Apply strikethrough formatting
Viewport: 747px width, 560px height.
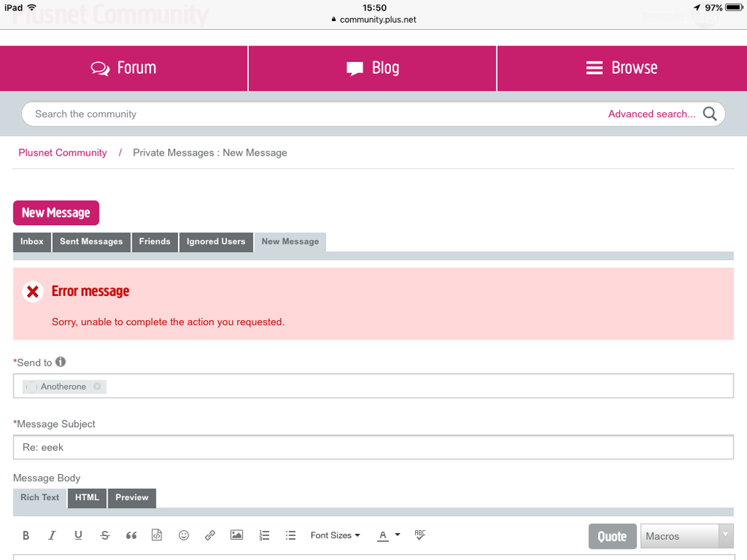105,535
